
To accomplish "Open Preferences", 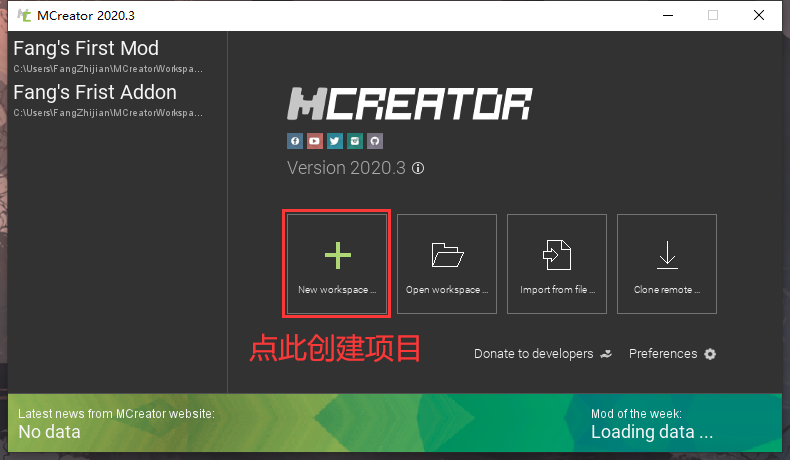I will [x=672, y=354].
